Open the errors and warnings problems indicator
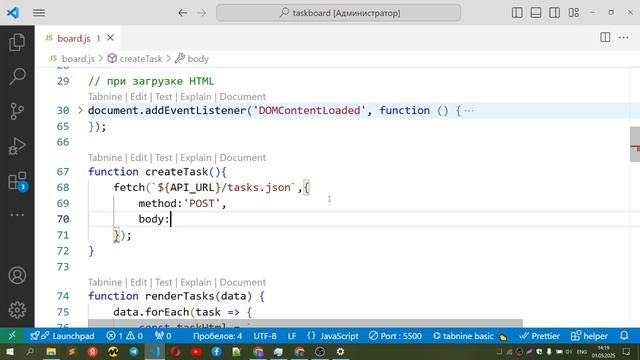Image resolution: width=640 pixels, height=360 pixels. [x=124, y=336]
